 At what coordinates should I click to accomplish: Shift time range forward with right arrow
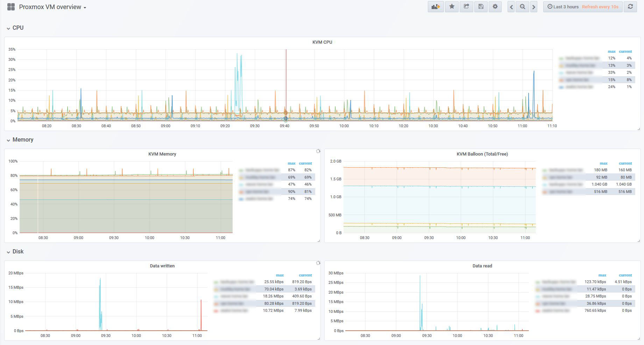click(x=533, y=7)
